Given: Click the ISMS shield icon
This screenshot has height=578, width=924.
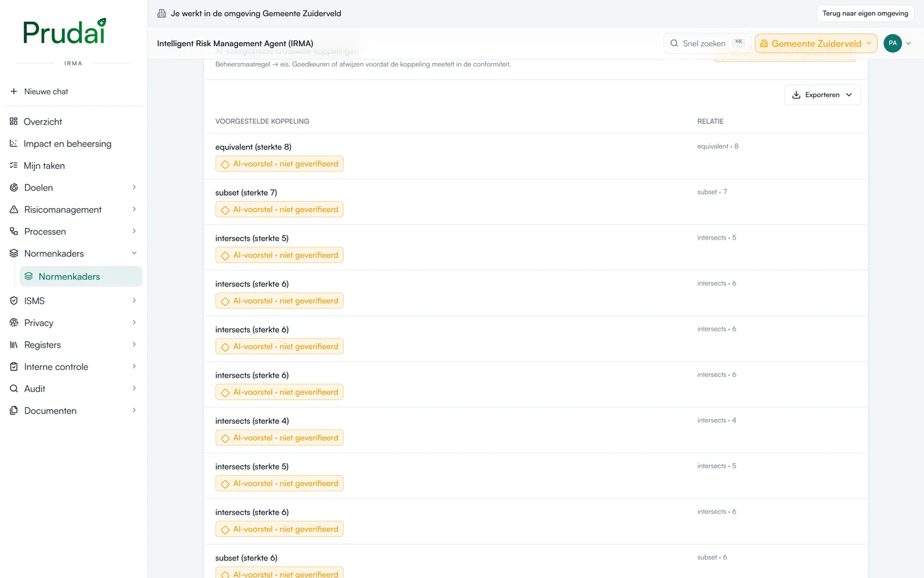Looking at the screenshot, I should coord(13,301).
